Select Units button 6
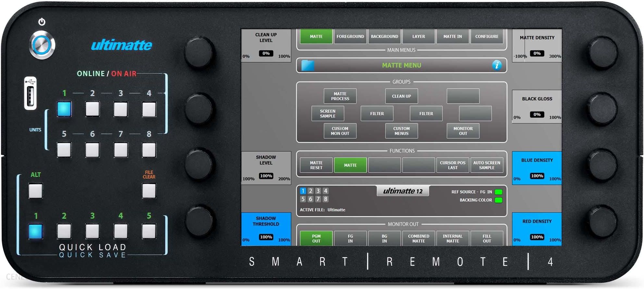The width and height of the screenshot is (644, 289). point(93,150)
